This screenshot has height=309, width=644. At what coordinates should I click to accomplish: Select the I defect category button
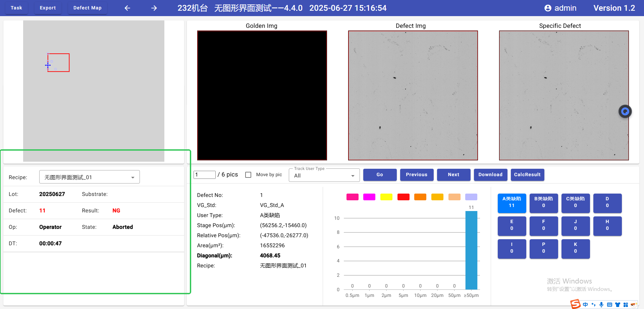point(512,249)
